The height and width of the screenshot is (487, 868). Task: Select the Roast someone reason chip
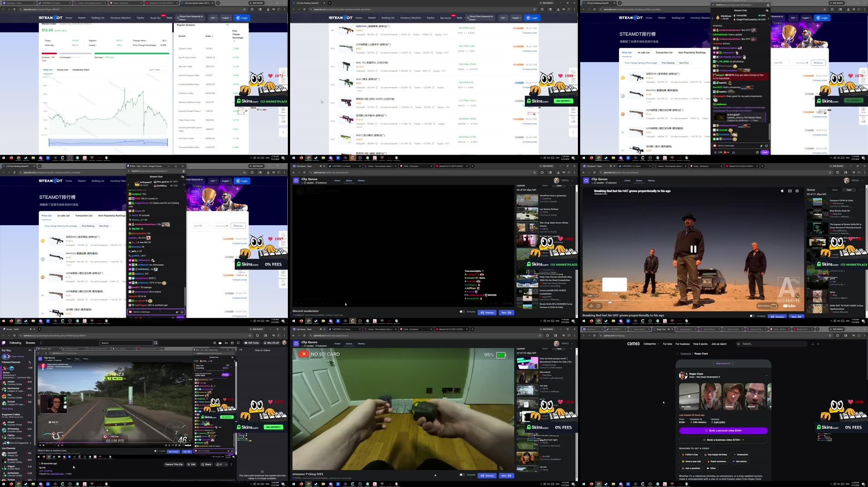[x=717, y=462]
